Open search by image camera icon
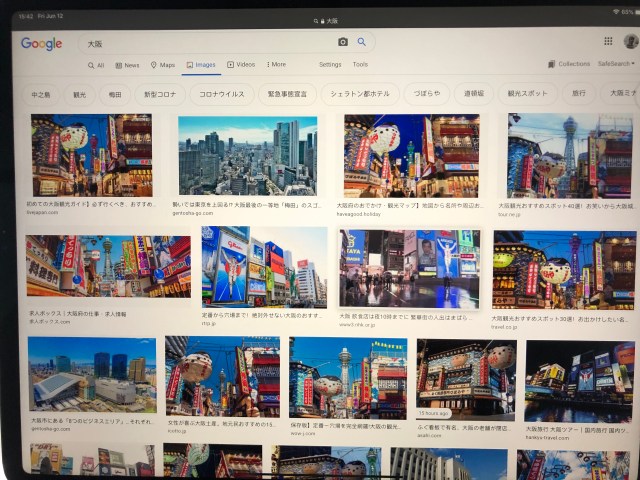Screen dimensions: 640x480 tap(343, 42)
